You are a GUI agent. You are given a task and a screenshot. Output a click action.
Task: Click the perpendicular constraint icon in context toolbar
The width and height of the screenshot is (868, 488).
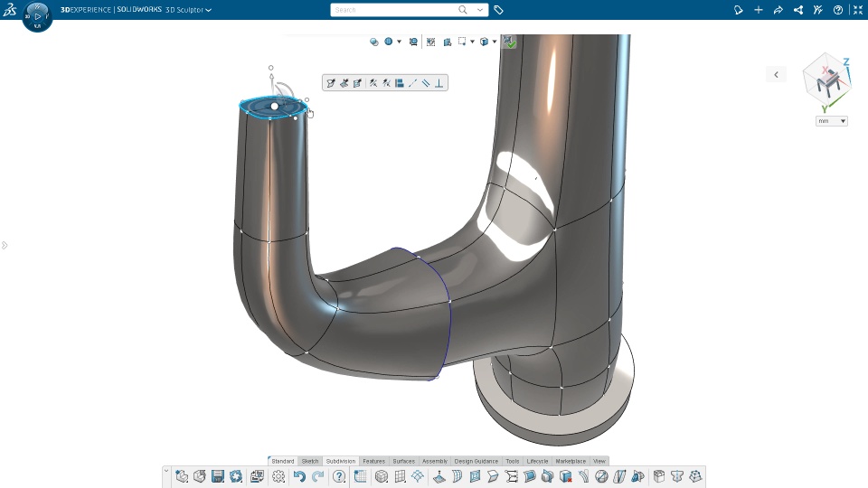[x=439, y=83]
